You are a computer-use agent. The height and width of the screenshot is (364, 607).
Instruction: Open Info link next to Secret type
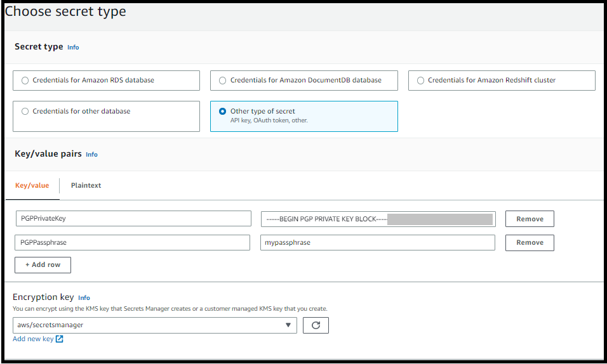[73, 48]
